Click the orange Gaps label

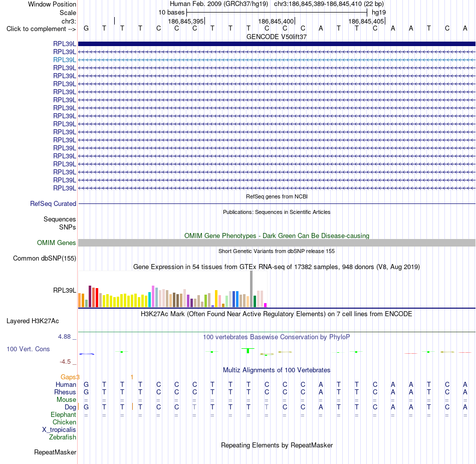(x=68, y=377)
